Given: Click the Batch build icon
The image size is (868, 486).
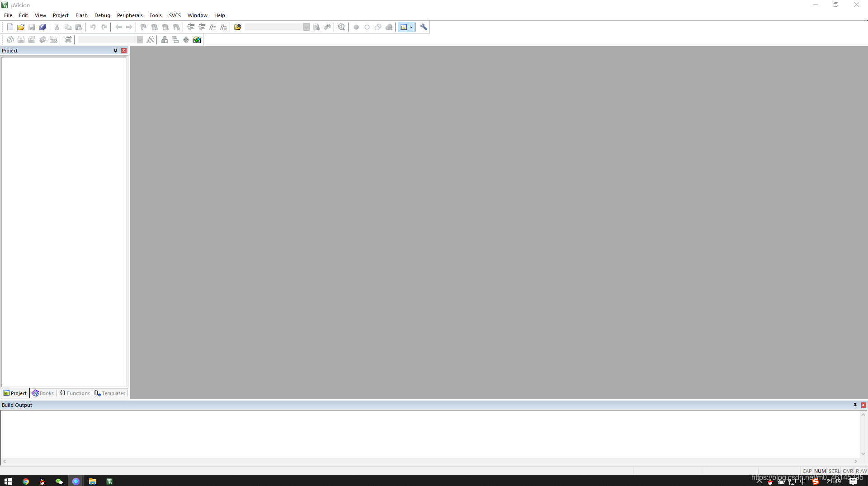Looking at the screenshot, I should point(42,40).
